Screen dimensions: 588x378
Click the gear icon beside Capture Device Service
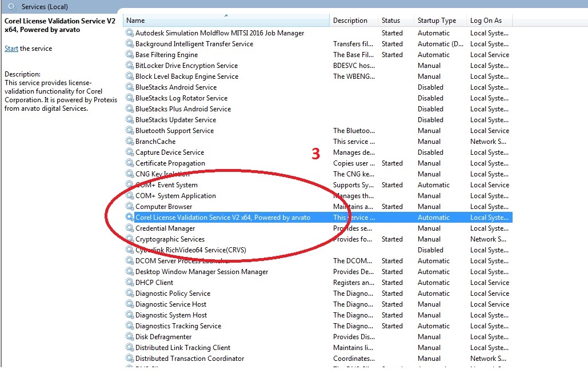(x=129, y=152)
